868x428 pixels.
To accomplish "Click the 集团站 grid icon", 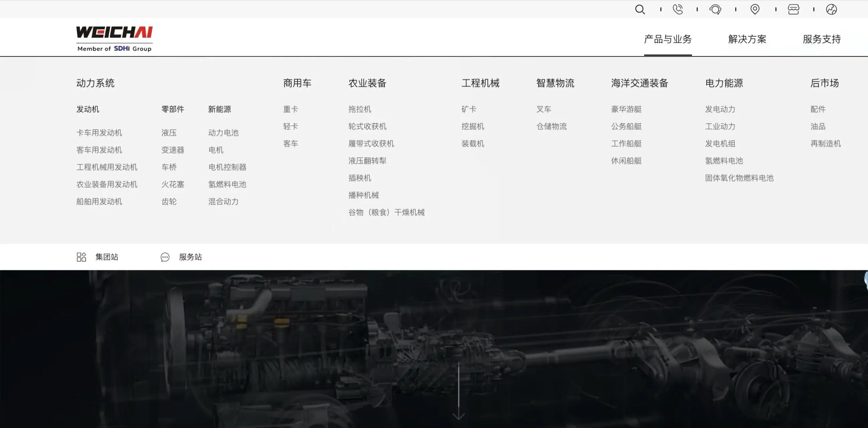I will click(x=81, y=257).
